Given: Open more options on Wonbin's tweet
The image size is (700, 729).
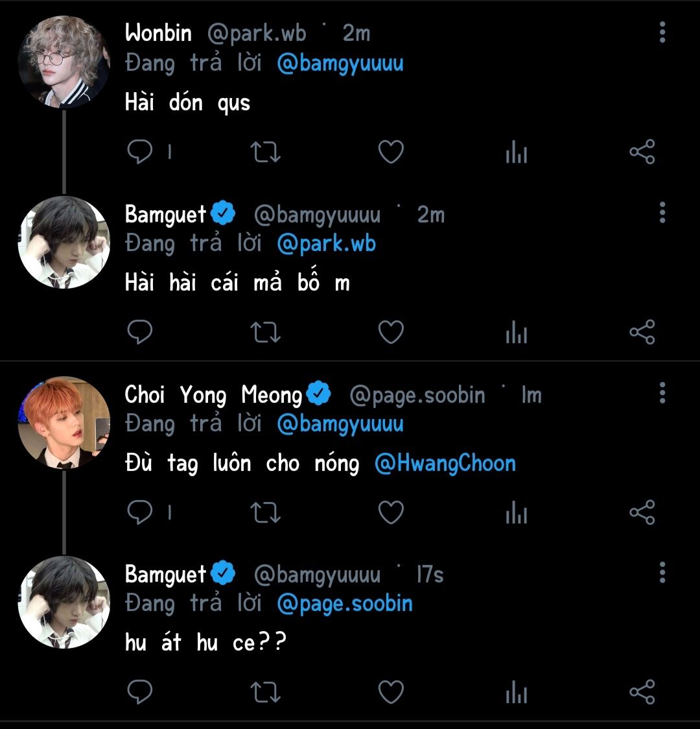Looking at the screenshot, I should [662, 32].
